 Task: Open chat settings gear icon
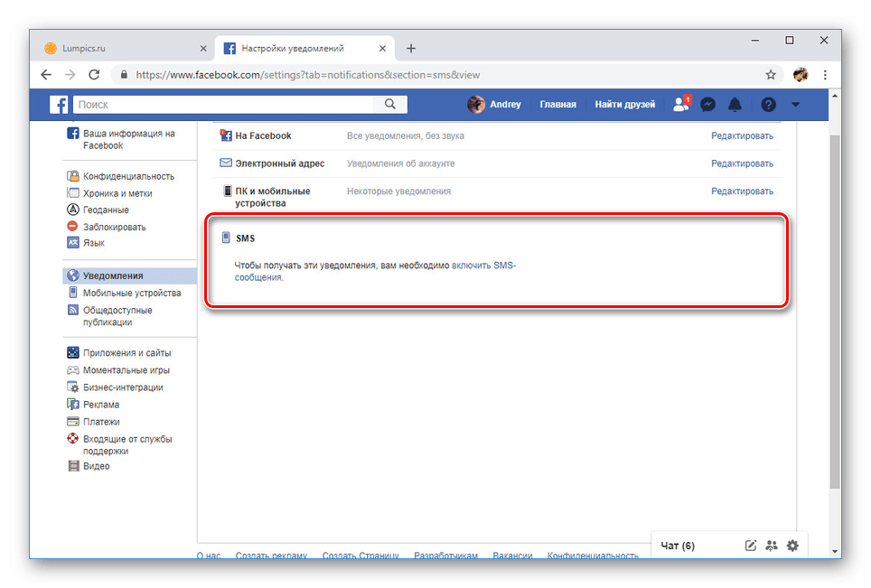(x=792, y=546)
